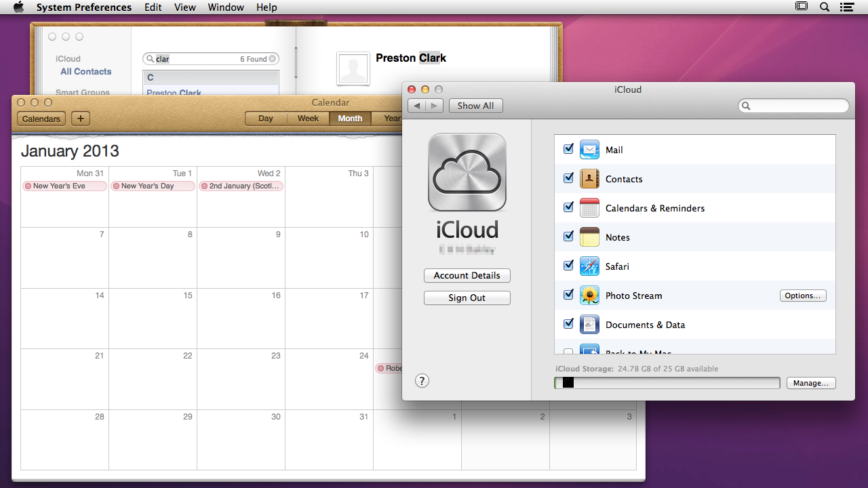Screen dimensions: 868x488
Task: Add a calendar event with plus button
Action: tap(81, 119)
